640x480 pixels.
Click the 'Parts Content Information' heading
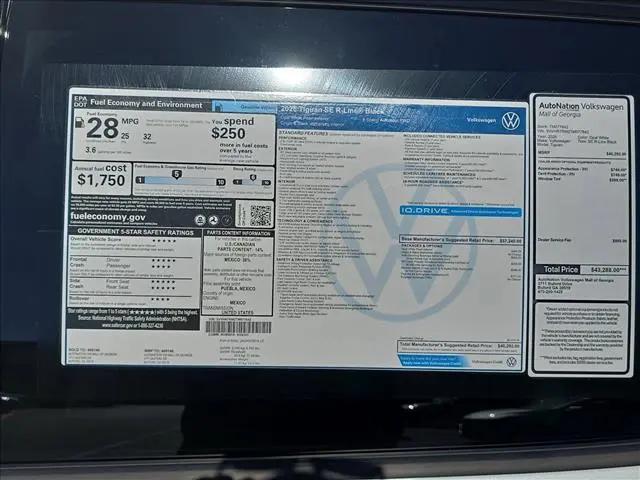239,233
